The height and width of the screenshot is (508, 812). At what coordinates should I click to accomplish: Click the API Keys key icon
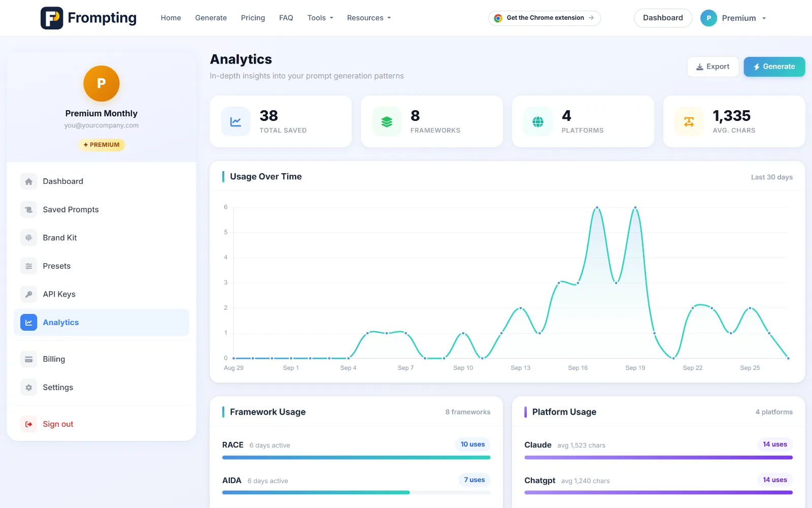[x=29, y=294]
